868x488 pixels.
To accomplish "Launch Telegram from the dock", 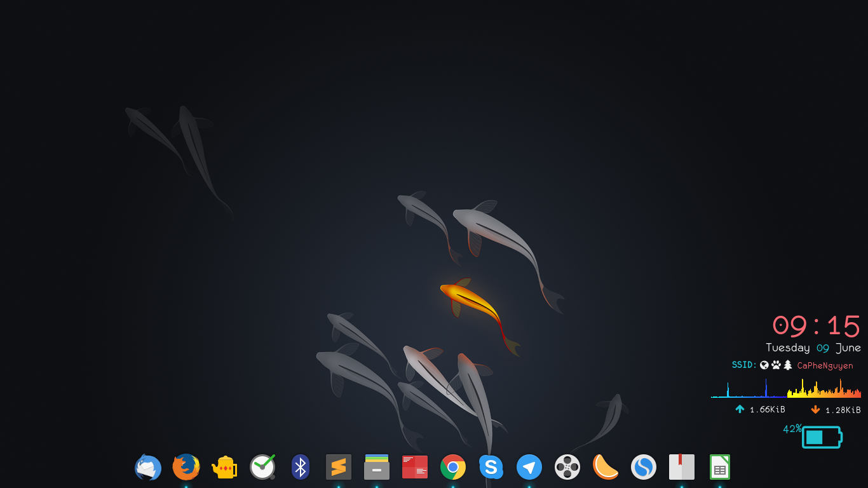I will pyautogui.click(x=529, y=467).
